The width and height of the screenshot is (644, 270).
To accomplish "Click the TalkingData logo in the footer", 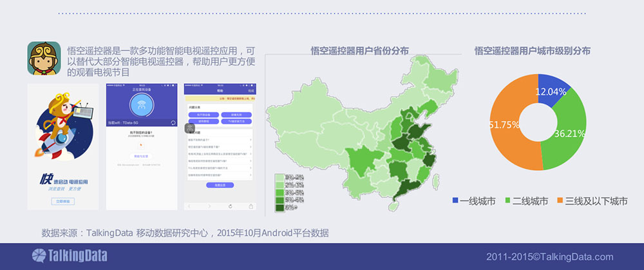I will (x=70, y=256).
